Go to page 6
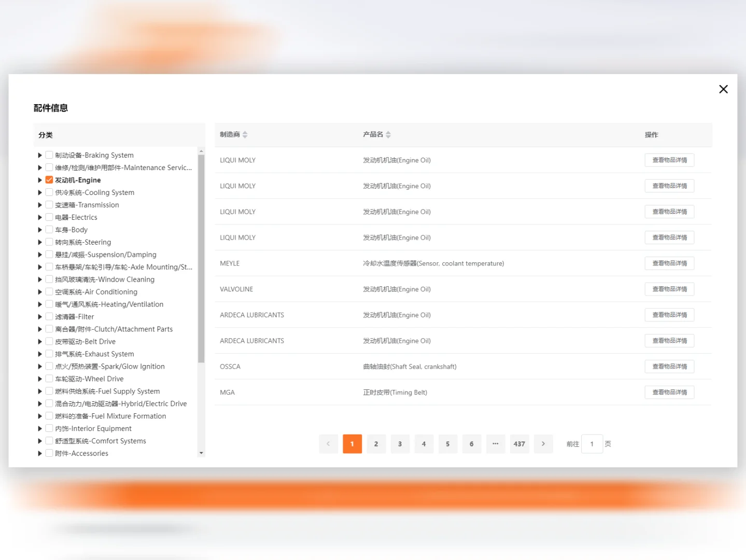 [472, 444]
